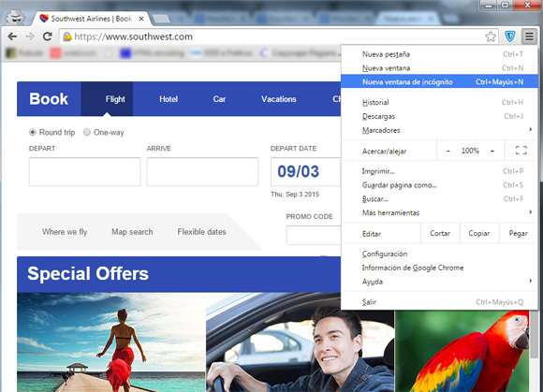Image resolution: width=543 pixels, height=392 pixels.
Task: Switch to the Vacations booking tab
Action: [278, 99]
